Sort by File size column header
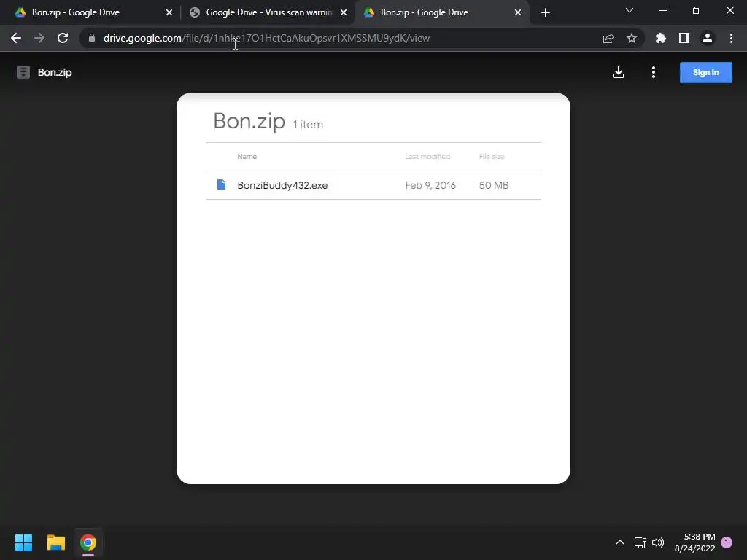The image size is (747, 560). [x=492, y=157]
